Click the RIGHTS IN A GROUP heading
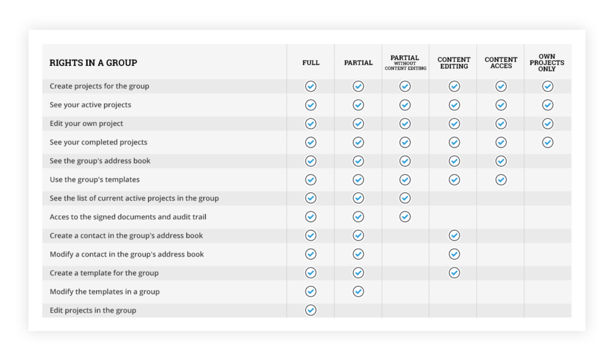Screen dimensions: 614x364 coord(93,63)
